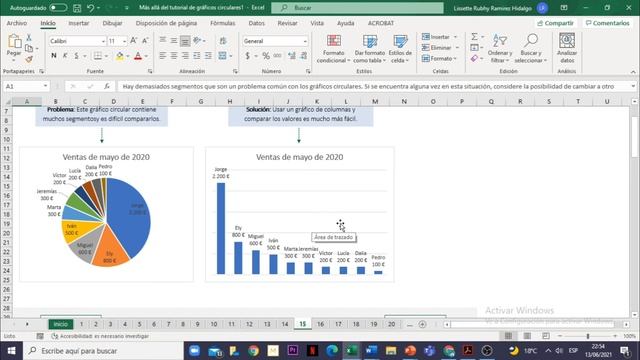
Task: Toggle Cursiva italic formatting
Action: [65, 56]
